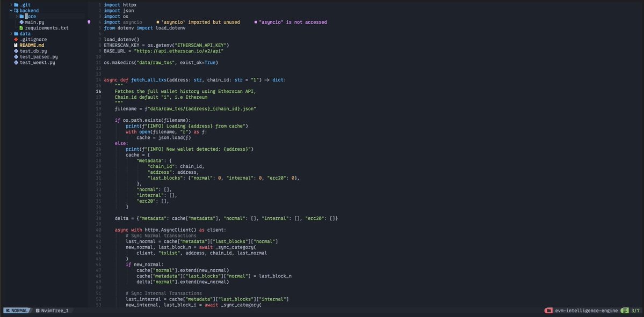This screenshot has width=644, height=317.
Task: Click the yellow warning marker for unused asyncio
Action: click(158, 22)
